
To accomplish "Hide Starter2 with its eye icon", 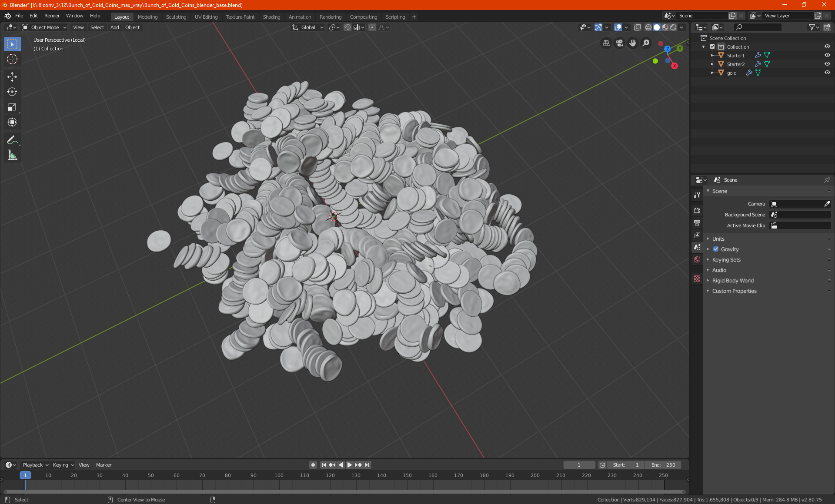I will [x=827, y=64].
